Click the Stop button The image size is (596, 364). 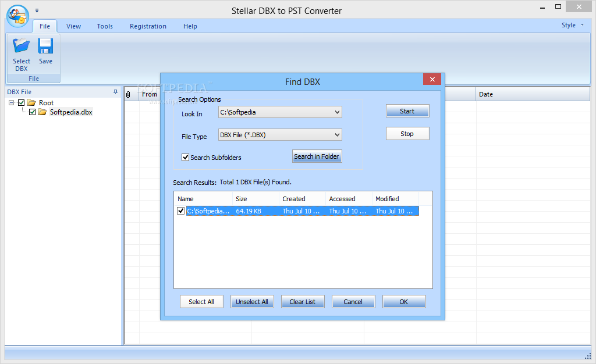[x=407, y=134]
